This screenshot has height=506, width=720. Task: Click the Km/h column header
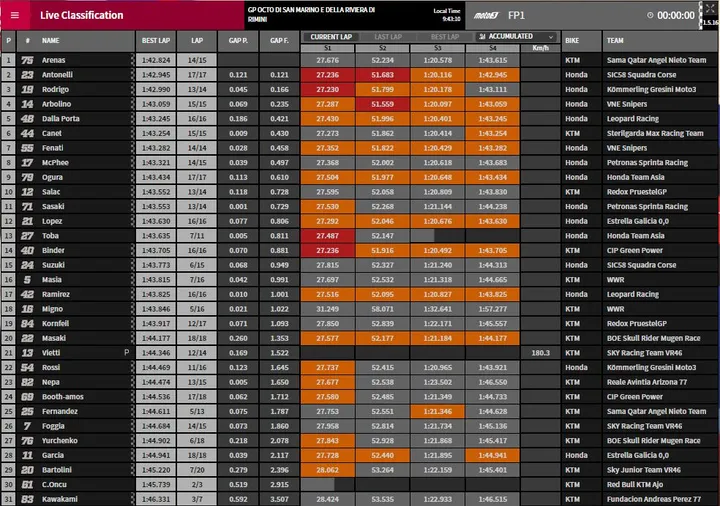pos(540,48)
